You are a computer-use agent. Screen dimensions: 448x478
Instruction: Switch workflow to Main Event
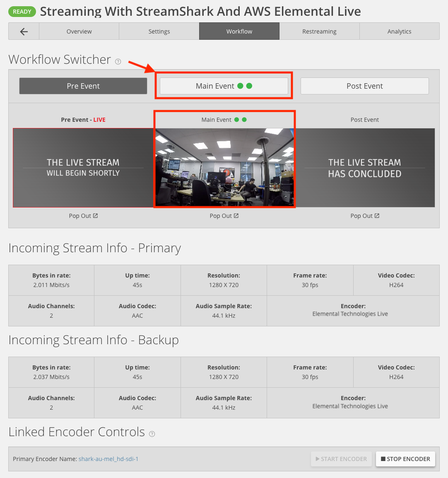[x=224, y=86]
